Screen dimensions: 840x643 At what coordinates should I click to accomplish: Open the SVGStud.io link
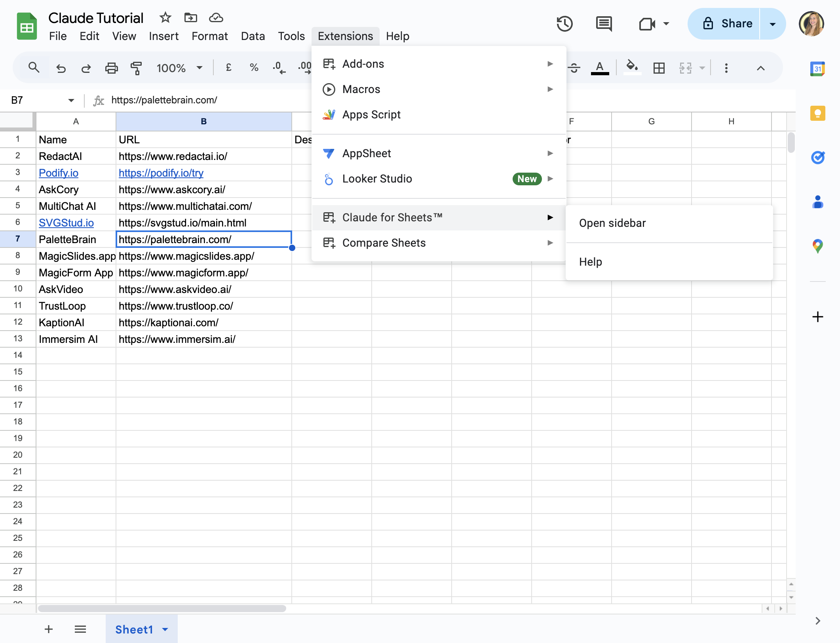pyautogui.click(x=66, y=223)
